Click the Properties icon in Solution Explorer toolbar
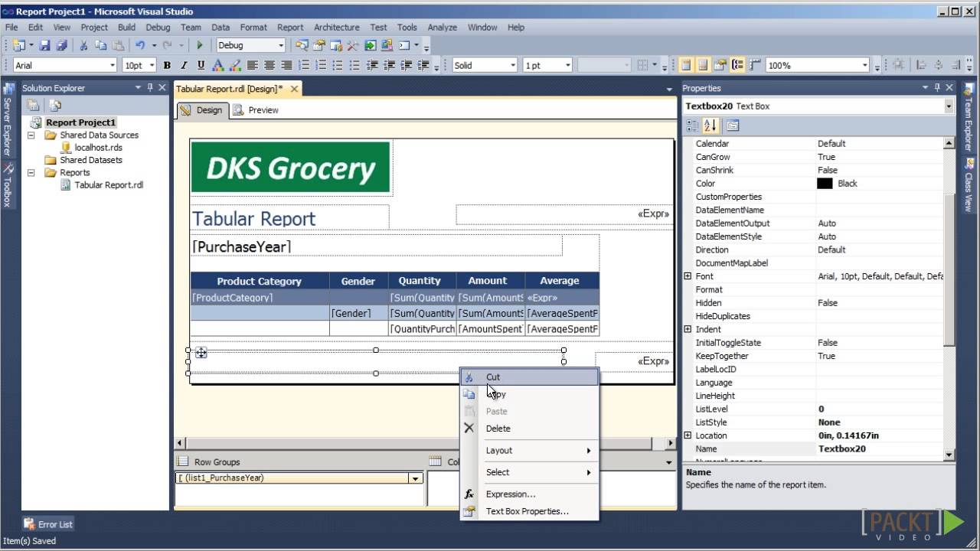 coord(34,106)
